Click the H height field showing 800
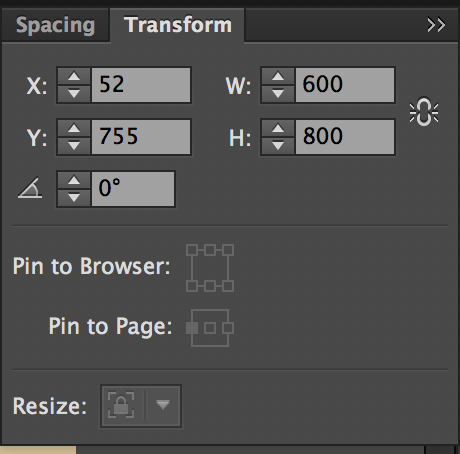The image size is (460, 454). click(345, 137)
